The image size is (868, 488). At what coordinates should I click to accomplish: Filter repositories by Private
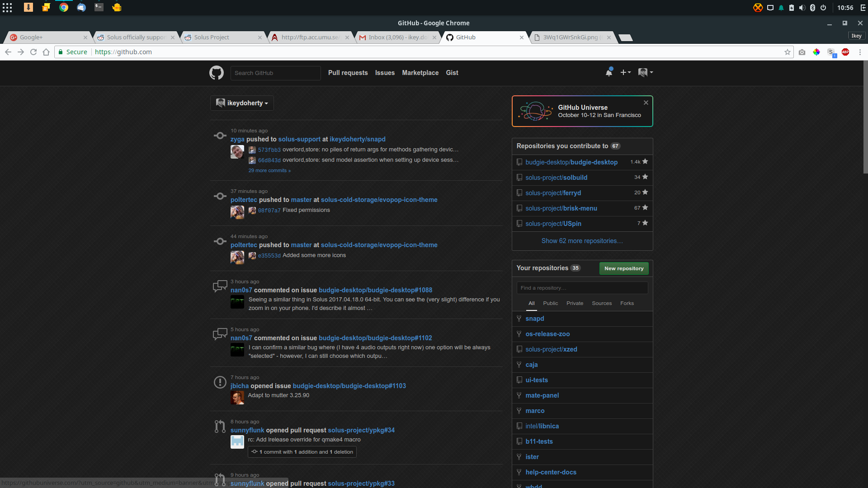[575, 303]
